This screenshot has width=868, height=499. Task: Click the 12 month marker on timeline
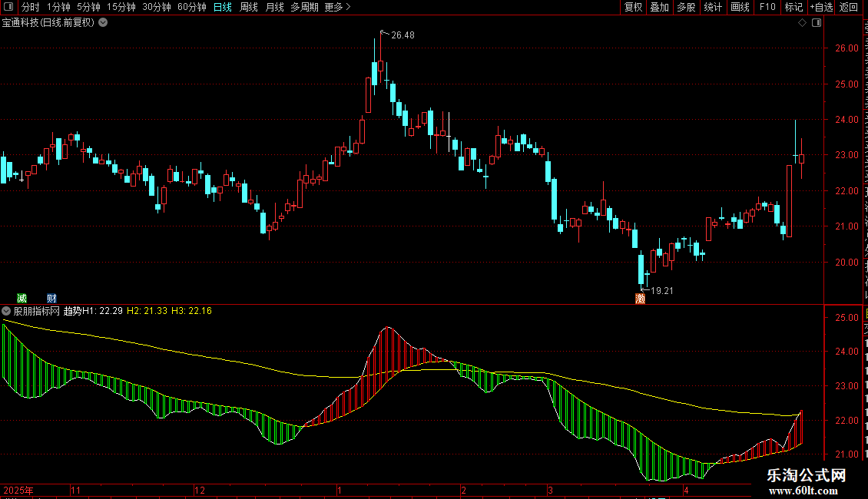coord(200,490)
